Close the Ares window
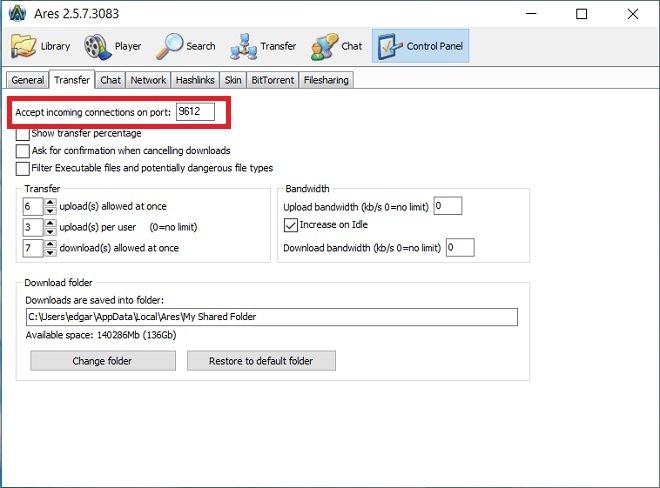The width and height of the screenshot is (660, 488). coord(633,14)
